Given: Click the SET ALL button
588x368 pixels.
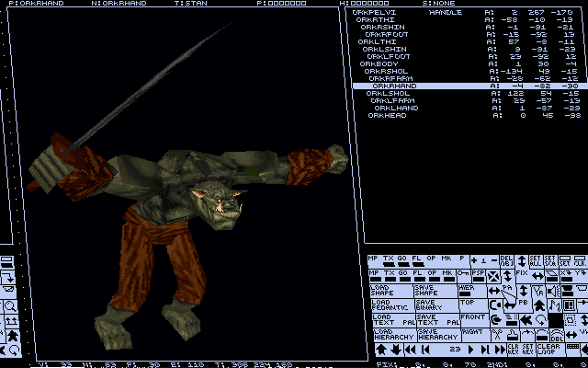Looking at the screenshot, I should point(536,261).
